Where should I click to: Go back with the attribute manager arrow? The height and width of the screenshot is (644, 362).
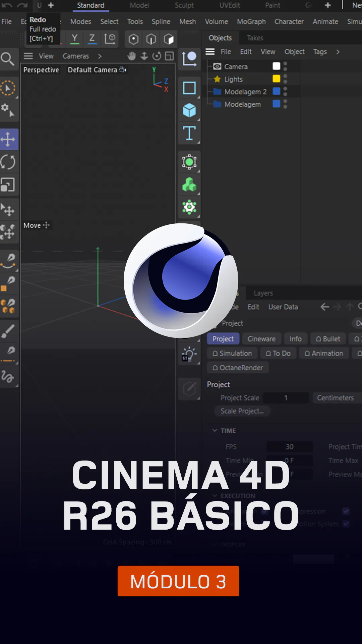tap(324, 307)
